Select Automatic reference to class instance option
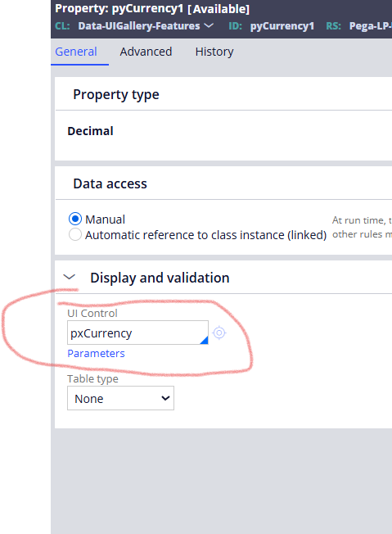The height and width of the screenshot is (534, 392). click(75, 234)
